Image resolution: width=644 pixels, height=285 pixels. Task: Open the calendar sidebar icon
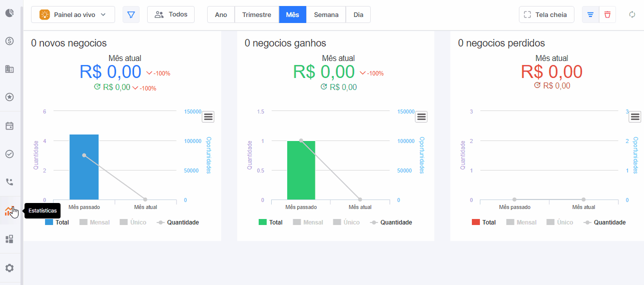click(9, 126)
